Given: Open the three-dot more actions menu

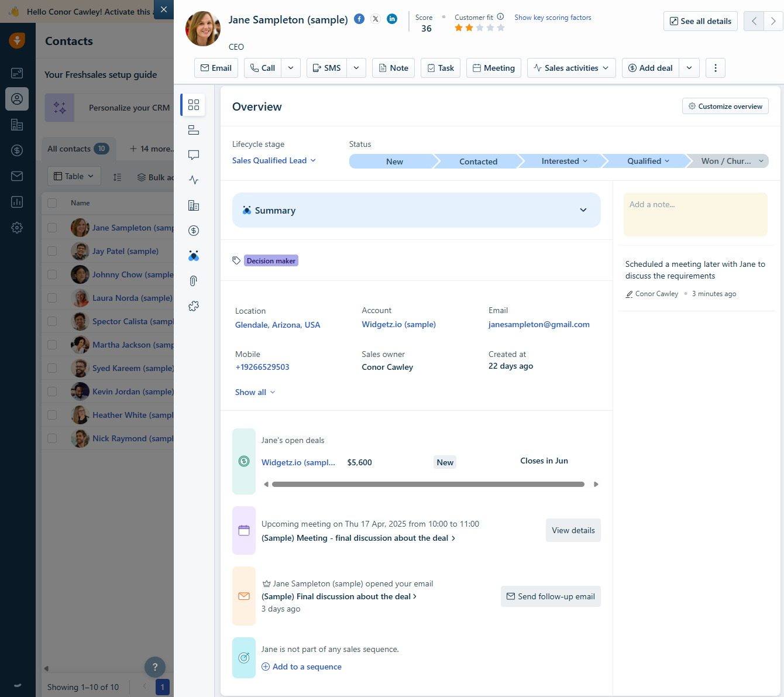Looking at the screenshot, I should coord(715,68).
